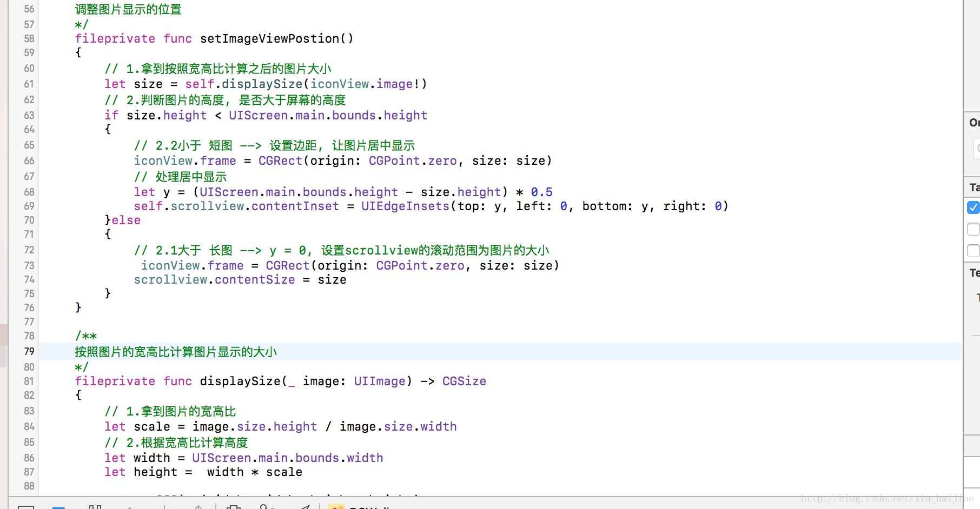Open the debug view hierarchy icon in the debug bar
The image size is (980, 509).
point(234,507)
